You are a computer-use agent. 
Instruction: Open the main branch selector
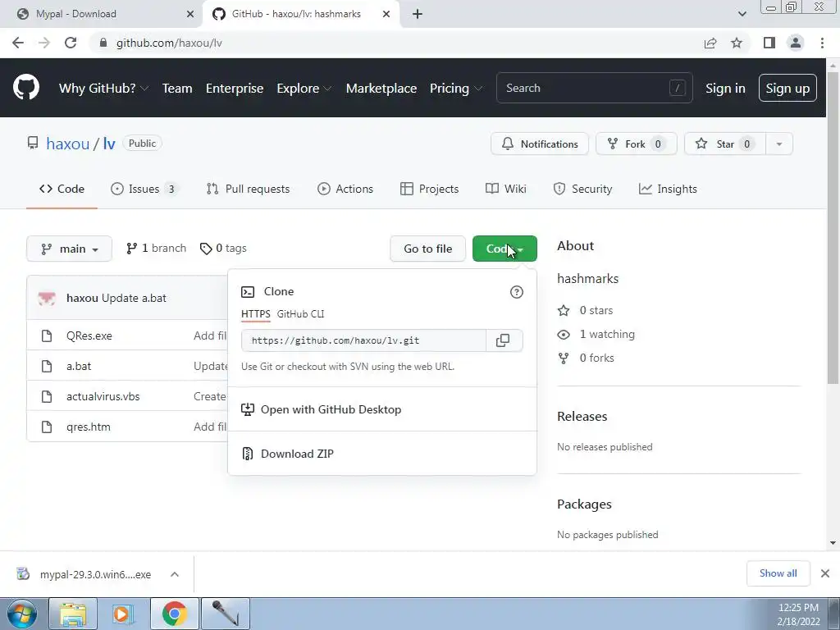tap(69, 249)
